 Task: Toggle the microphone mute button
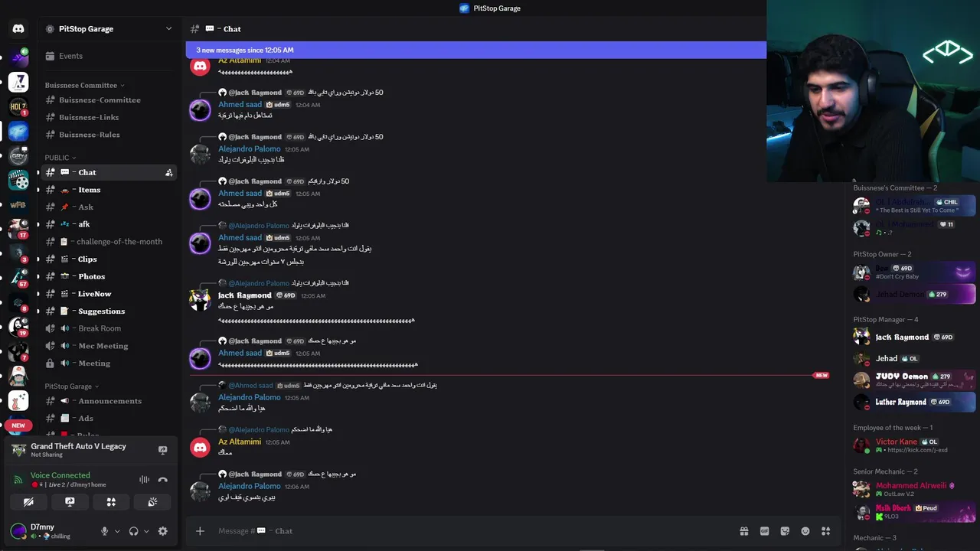[105, 531]
